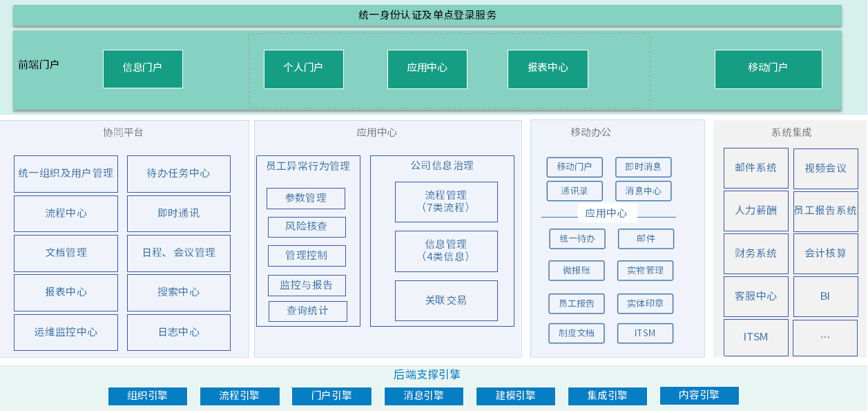Click the 关联交易 box
Screen dimensions: 868x413
446,301
